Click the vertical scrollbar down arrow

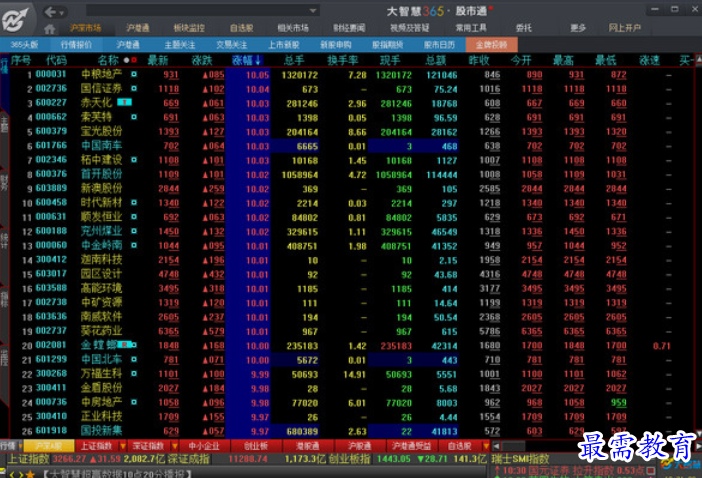click(698, 434)
